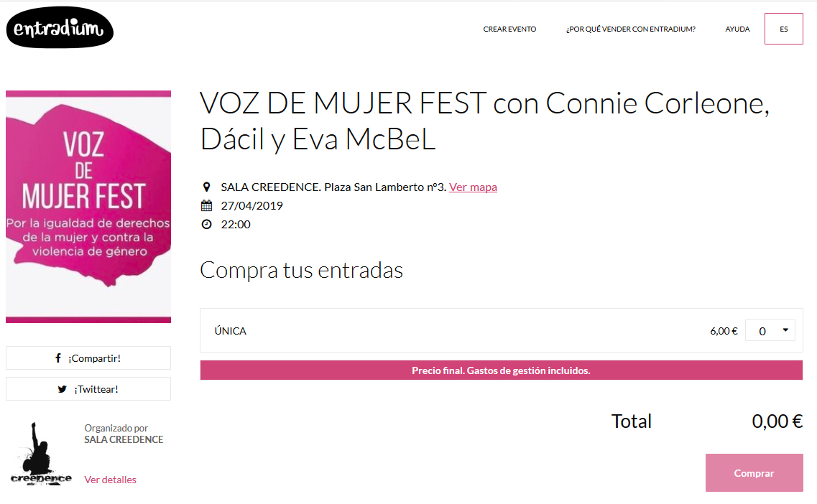
Task: Open the Ver detalles organizer link
Action: [x=110, y=480]
